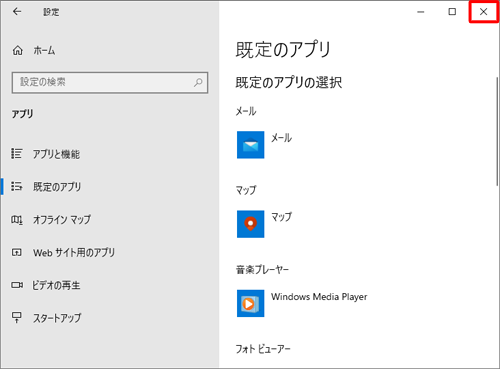Minimize the 設定 window
The height and width of the screenshot is (369, 500).
pos(421,12)
